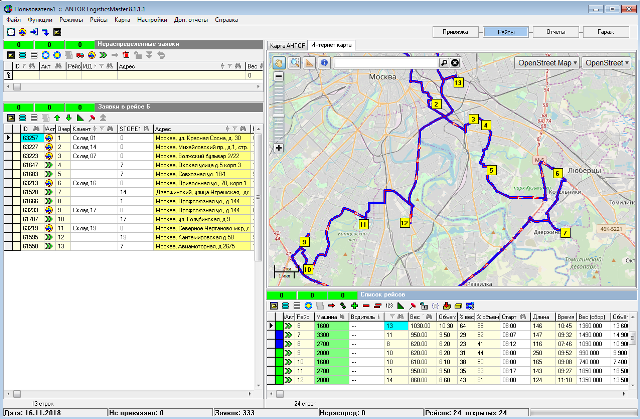Select the trip order row with Склад 14

(x=129, y=147)
